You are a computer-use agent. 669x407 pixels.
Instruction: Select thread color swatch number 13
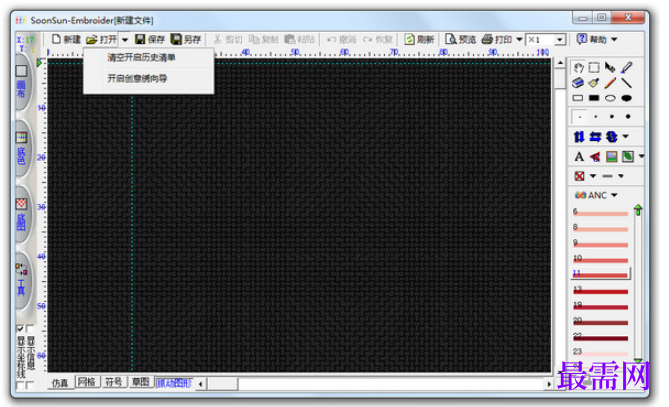click(600, 290)
